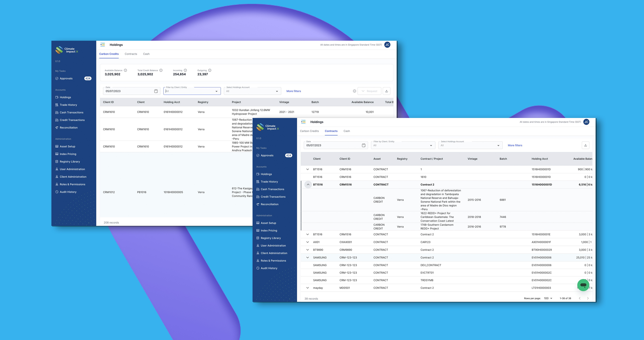The width and height of the screenshot is (644, 340).
Task: Click the download icon in the Contracts toolbar
Action: 586,145
